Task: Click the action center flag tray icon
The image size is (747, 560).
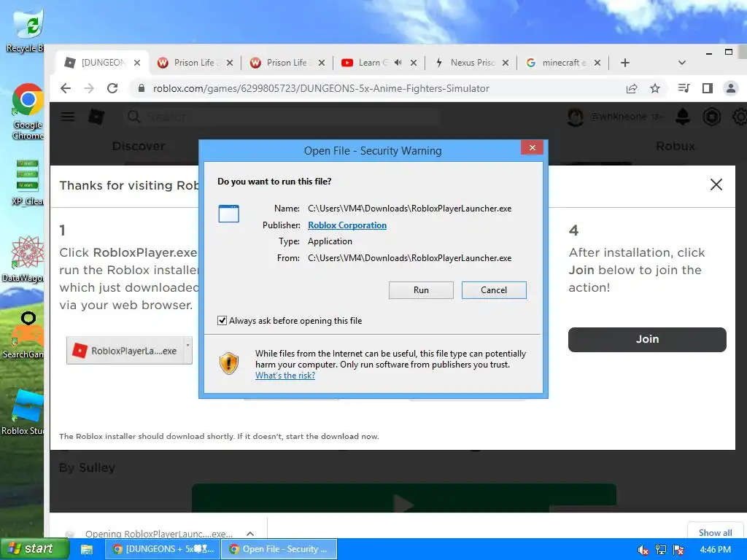Action: [x=678, y=550]
